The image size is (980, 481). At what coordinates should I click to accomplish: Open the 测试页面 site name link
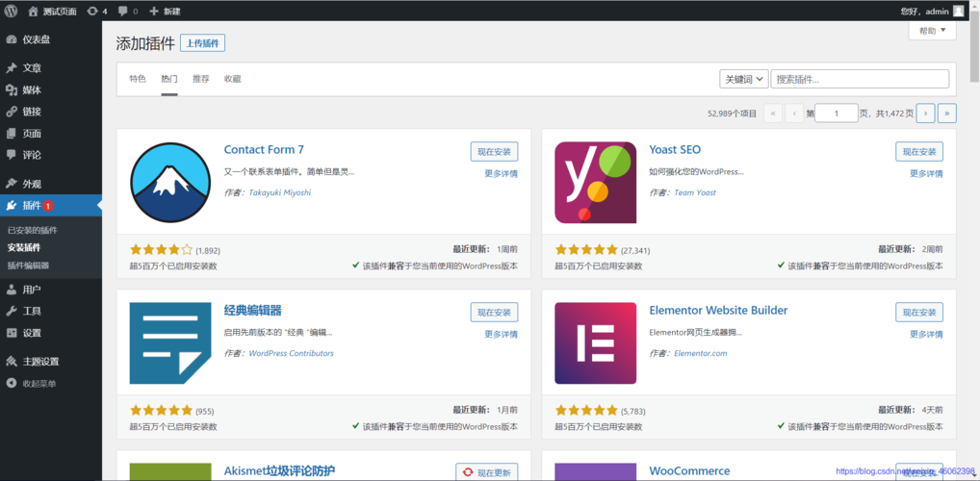pyautogui.click(x=59, y=12)
